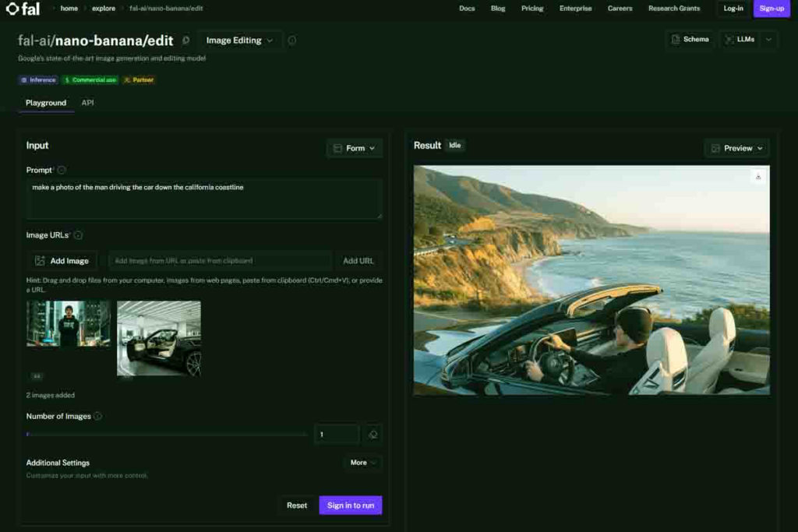Viewport: 798px width, 532px height.
Task: Click the info icon next to Image URLs
Action: coord(78,235)
